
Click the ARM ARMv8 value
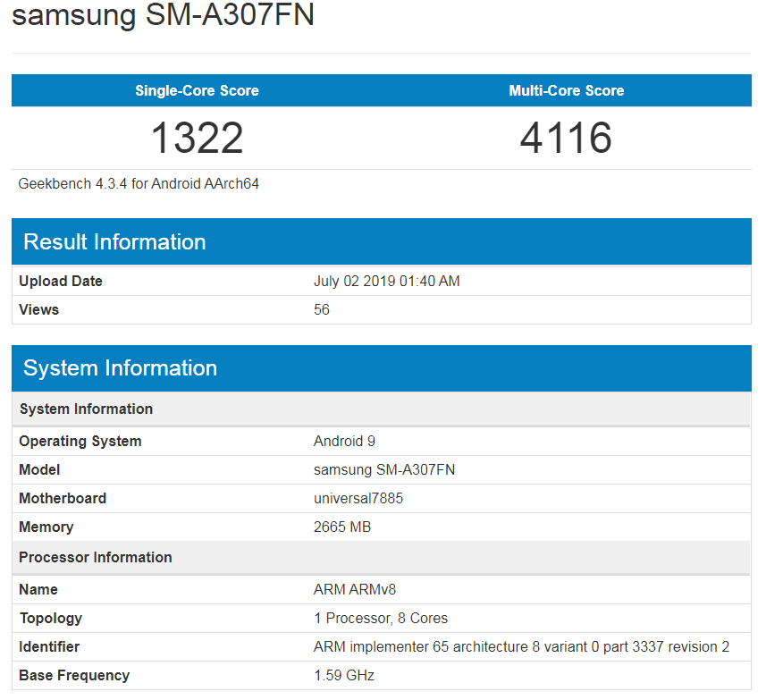coord(355,590)
